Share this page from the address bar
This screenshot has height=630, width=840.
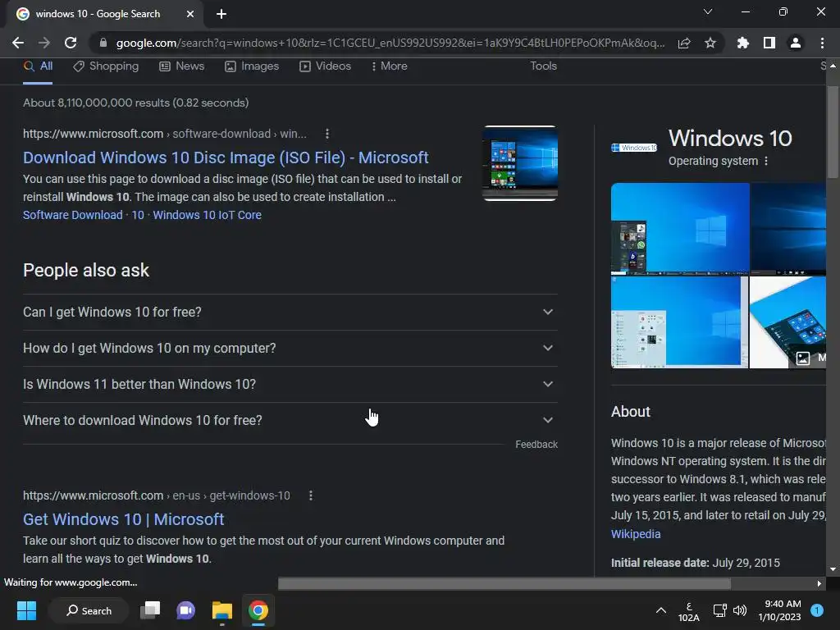(684, 43)
